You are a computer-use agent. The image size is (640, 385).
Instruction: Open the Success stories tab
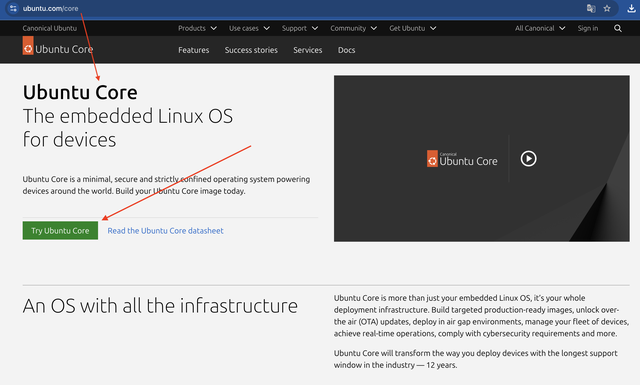click(251, 50)
